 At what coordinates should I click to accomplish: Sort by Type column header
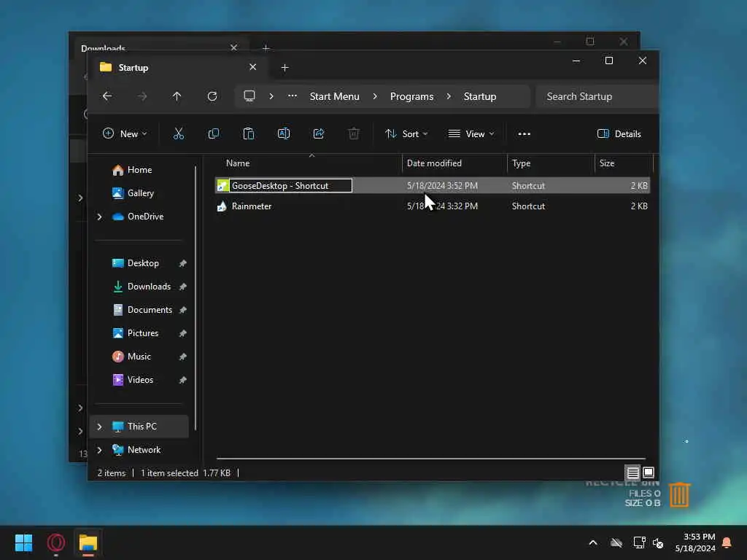pyautogui.click(x=551, y=163)
